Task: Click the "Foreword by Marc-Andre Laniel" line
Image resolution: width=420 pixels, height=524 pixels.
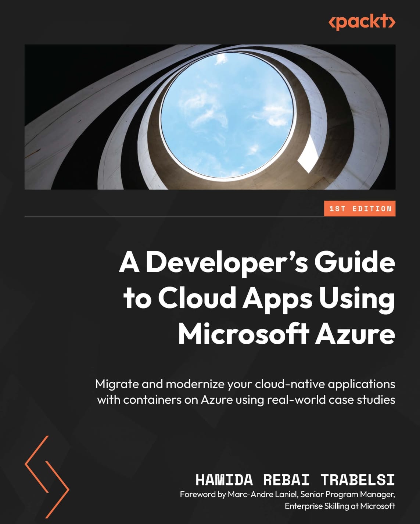Action: point(288,495)
